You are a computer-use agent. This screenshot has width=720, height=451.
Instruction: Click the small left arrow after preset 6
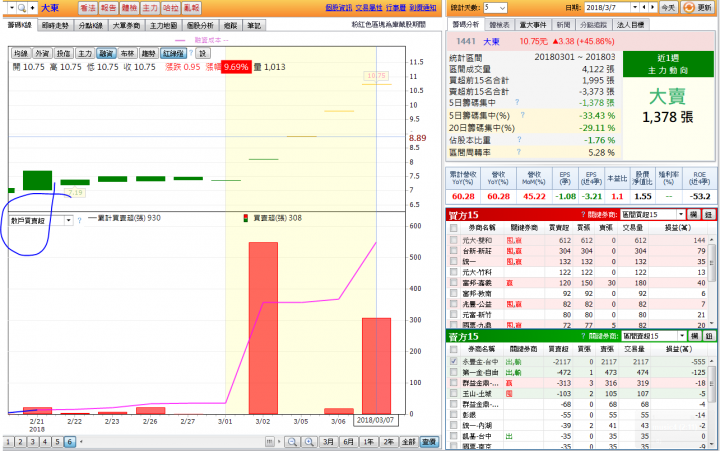(x=81, y=442)
